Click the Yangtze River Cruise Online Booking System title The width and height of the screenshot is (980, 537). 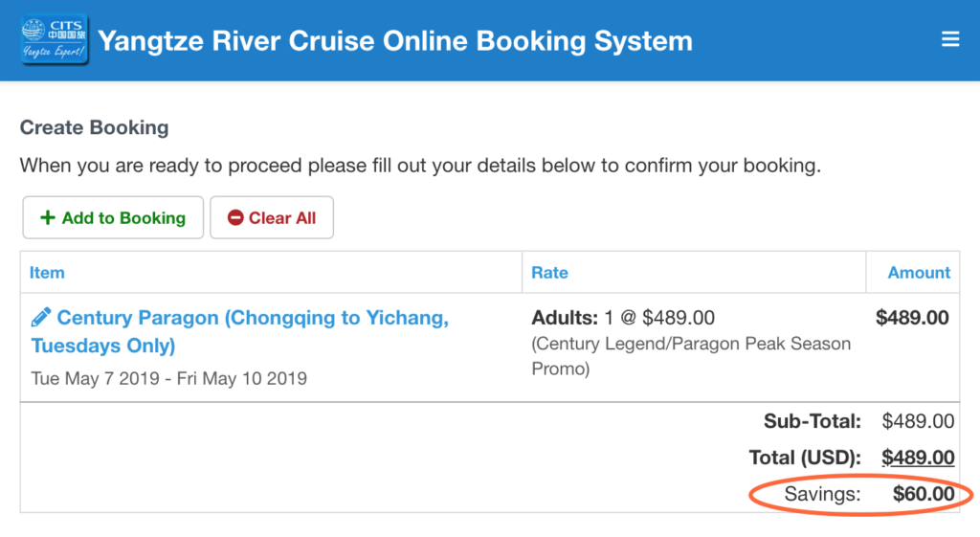395,41
